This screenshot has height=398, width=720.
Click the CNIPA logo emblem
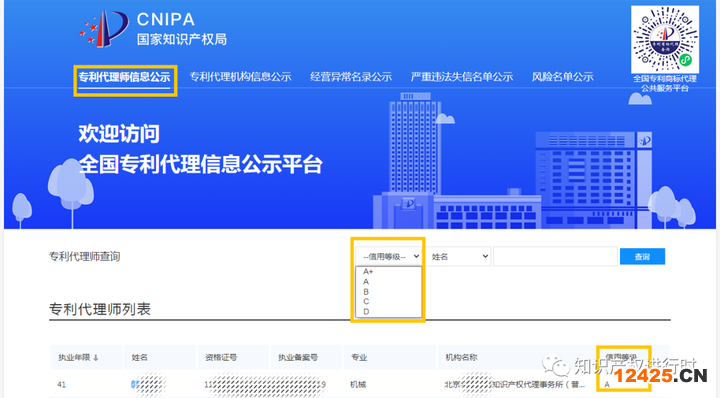104,28
